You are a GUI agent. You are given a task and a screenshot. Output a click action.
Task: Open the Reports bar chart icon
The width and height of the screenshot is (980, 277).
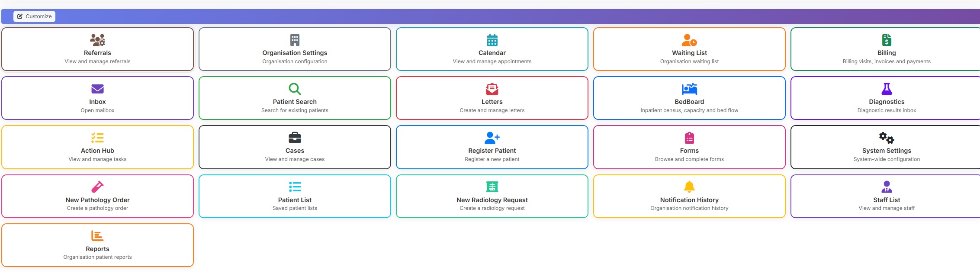[97, 235]
